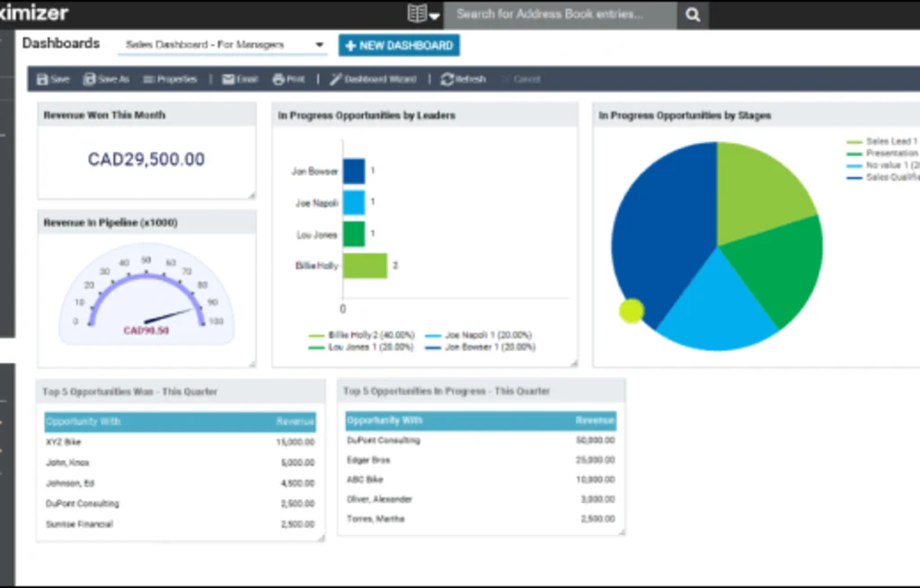Click the Joe Napoli light blue bar
Viewport: 920px width, 588px height.
click(354, 202)
